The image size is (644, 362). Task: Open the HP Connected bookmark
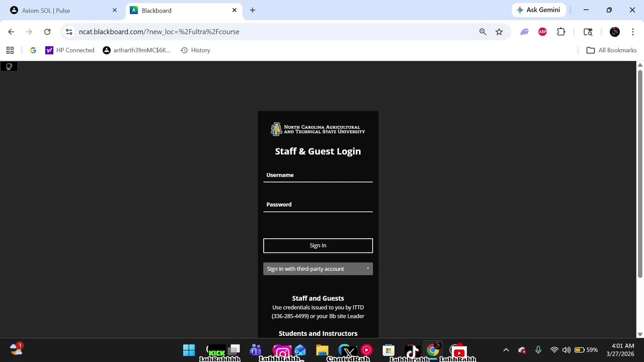click(70, 50)
